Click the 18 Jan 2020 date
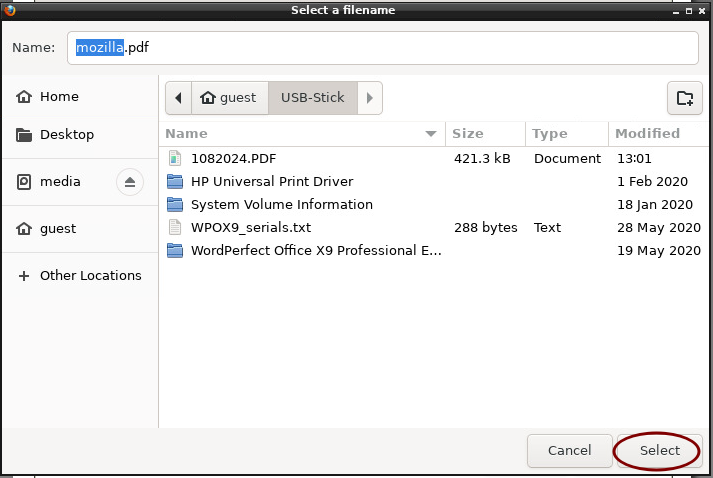713x478 pixels. pos(655,205)
